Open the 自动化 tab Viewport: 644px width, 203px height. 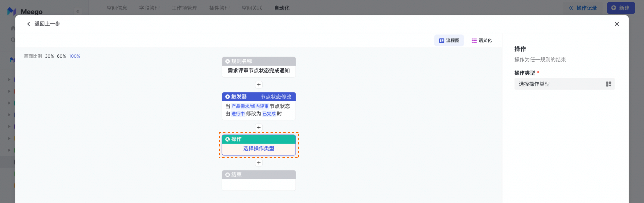tap(282, 8)
